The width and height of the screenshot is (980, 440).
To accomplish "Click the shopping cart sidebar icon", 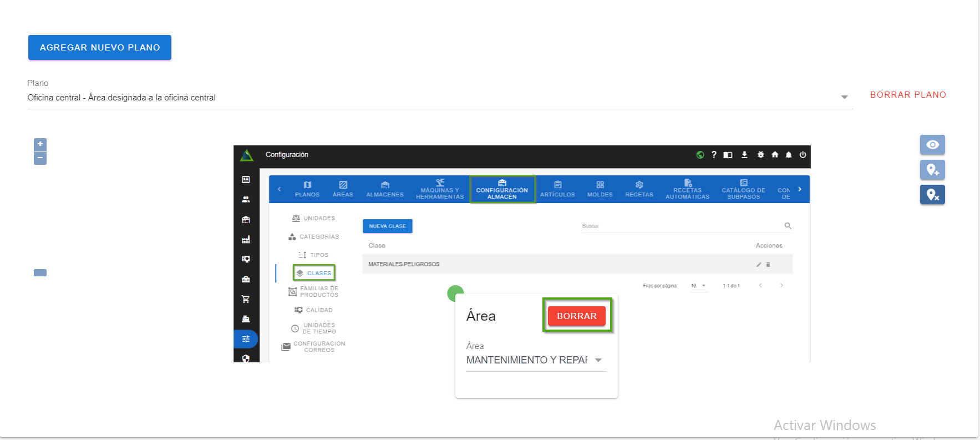I will pos(246,299).
